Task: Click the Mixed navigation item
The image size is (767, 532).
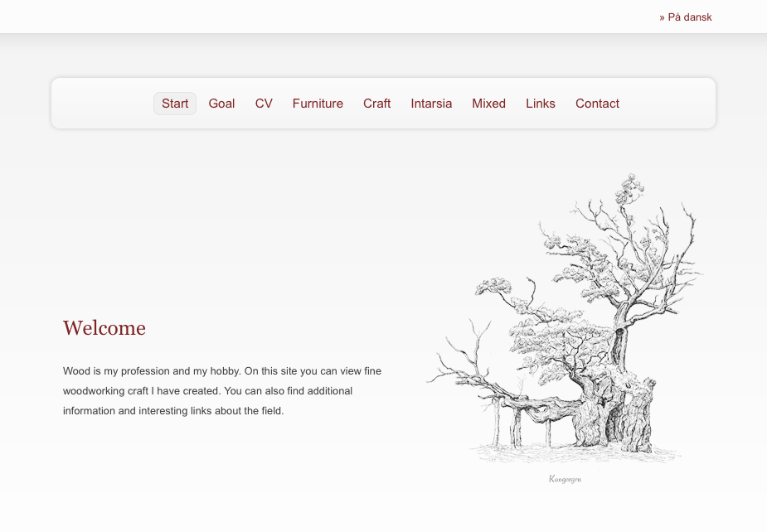Action: pyautogui.click(x=488, y=104)
